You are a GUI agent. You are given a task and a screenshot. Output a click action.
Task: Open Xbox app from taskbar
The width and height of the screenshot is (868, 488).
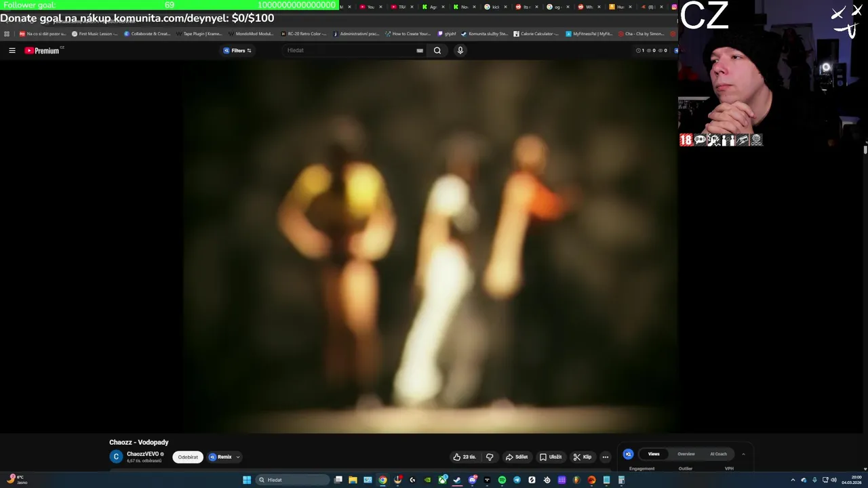(x=442, y=480)
